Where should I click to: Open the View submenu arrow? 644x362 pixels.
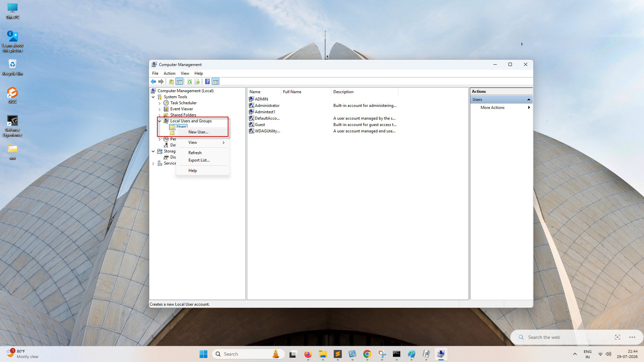[x=223, y=142]
